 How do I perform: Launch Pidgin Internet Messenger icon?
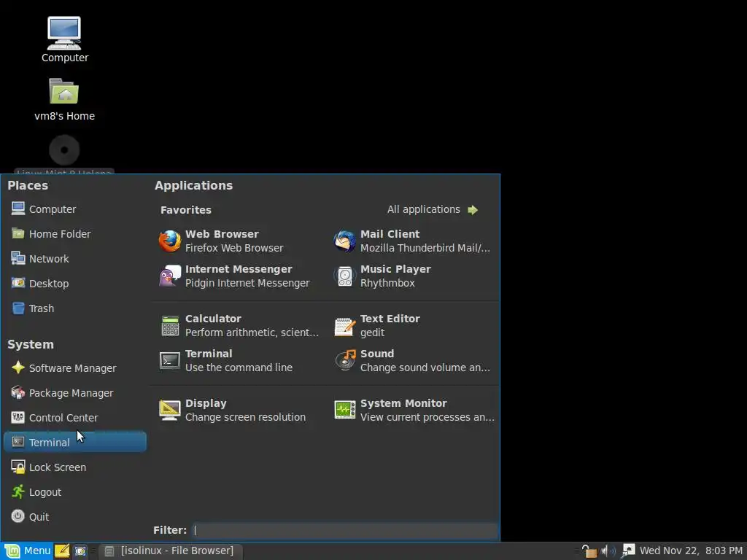pyautogui.click(x=169, y=276)
